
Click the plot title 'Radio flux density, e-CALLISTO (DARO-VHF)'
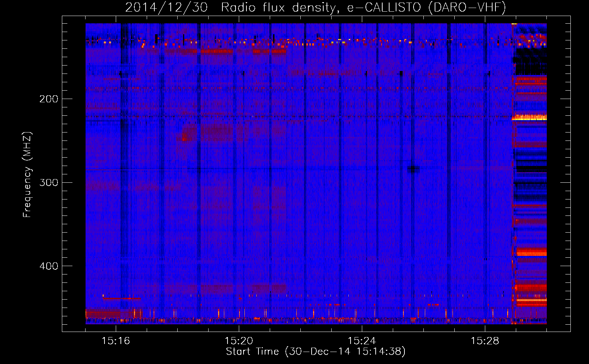point(363,7)
